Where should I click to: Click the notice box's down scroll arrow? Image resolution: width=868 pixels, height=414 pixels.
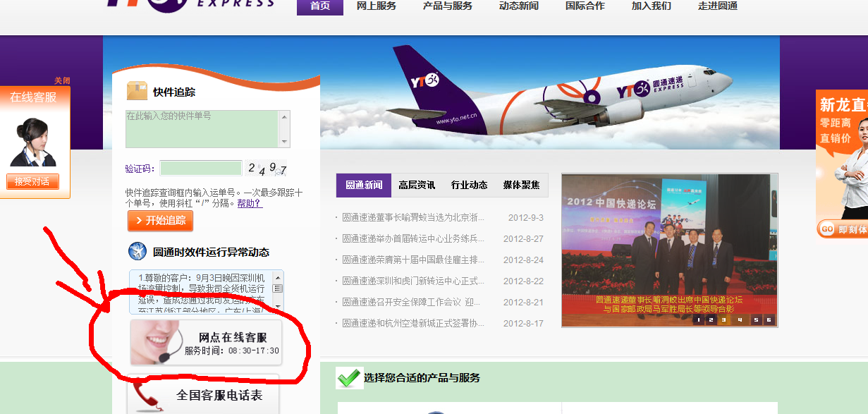[x=278, y=308]
